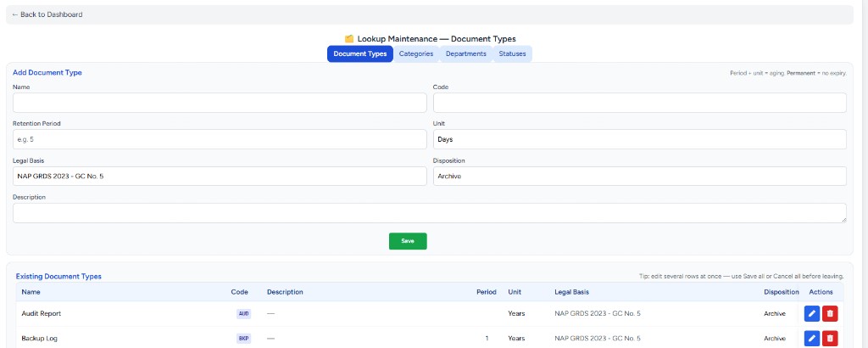Click the Audit Report name cell
The width and height of the screenshot is (868, 348).
[42, 314]
